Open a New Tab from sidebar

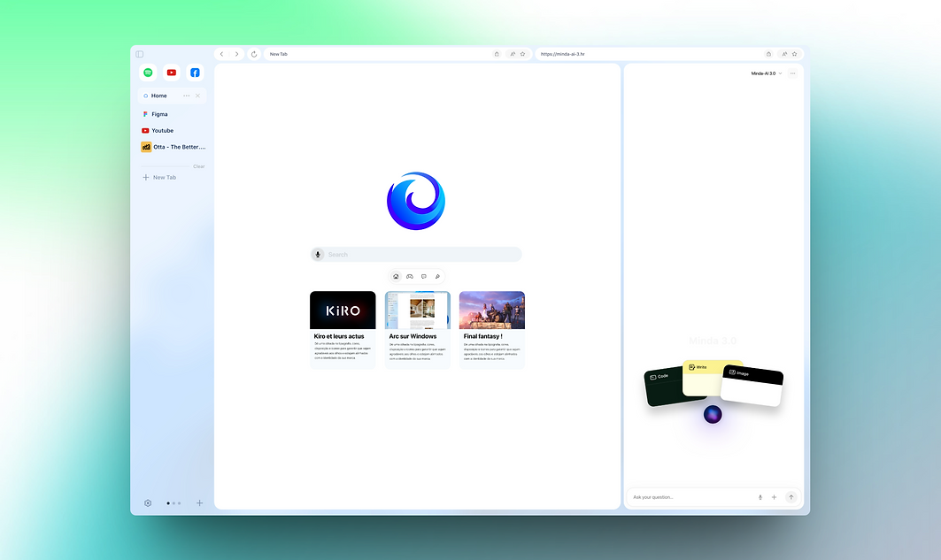coord(159,178)
